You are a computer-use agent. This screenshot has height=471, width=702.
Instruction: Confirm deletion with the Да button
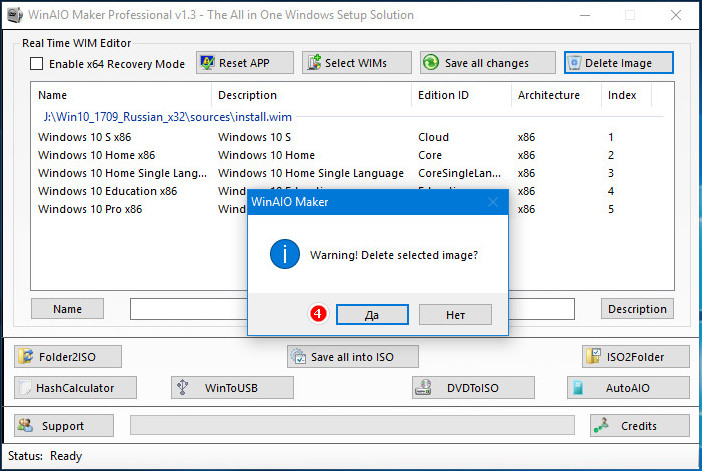(372, 315)
